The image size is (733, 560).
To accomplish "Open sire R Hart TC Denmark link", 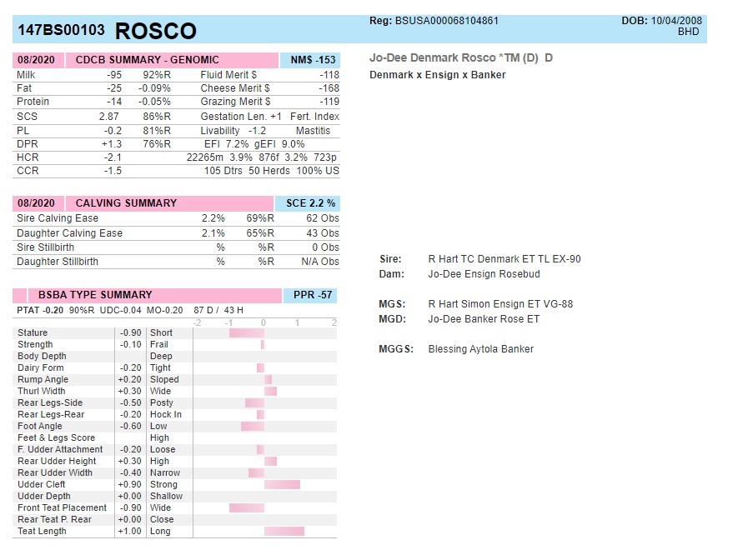I will click(504, 259).
